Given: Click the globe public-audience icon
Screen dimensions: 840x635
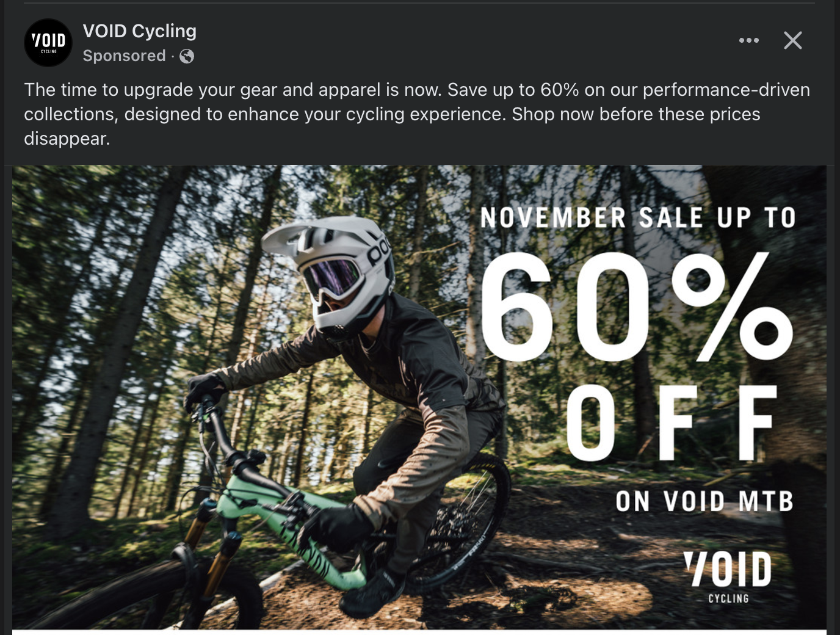Looking at the screenshot, I should 187,56.
